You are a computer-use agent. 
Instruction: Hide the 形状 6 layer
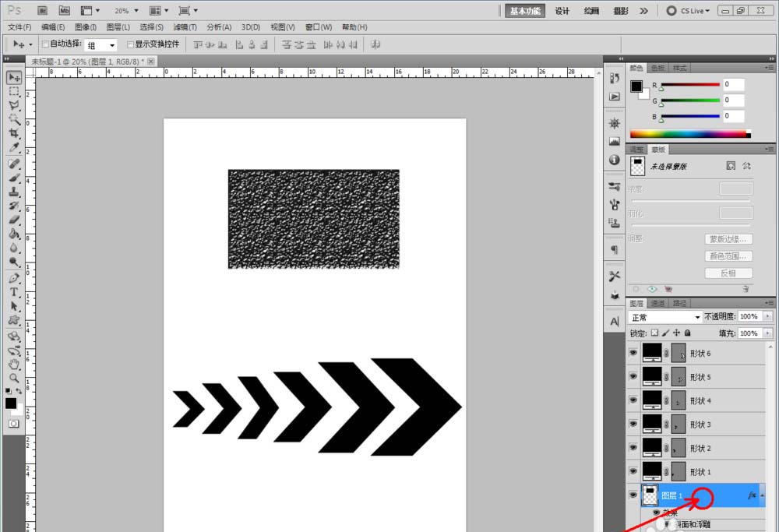tap(633, 353)
